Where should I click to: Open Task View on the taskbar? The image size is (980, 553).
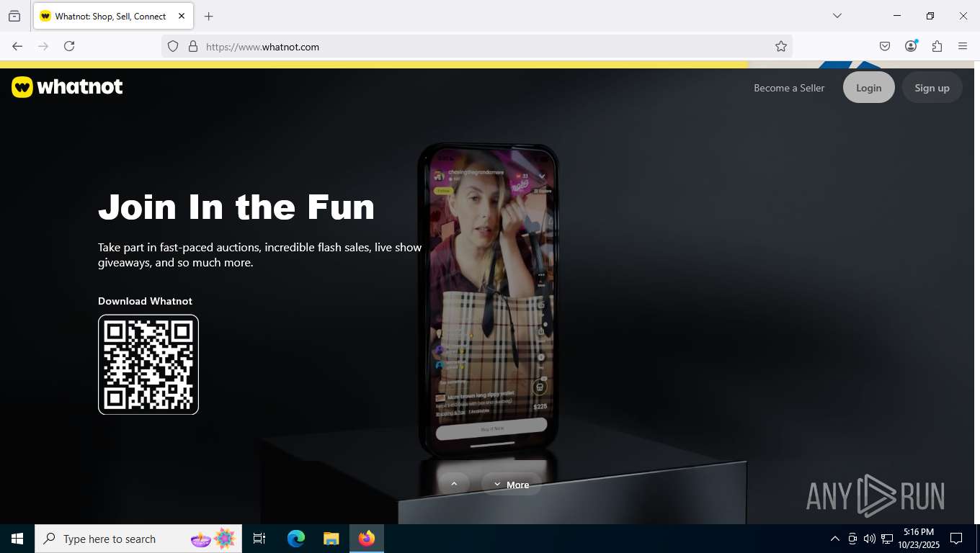(x=259, y=539)
